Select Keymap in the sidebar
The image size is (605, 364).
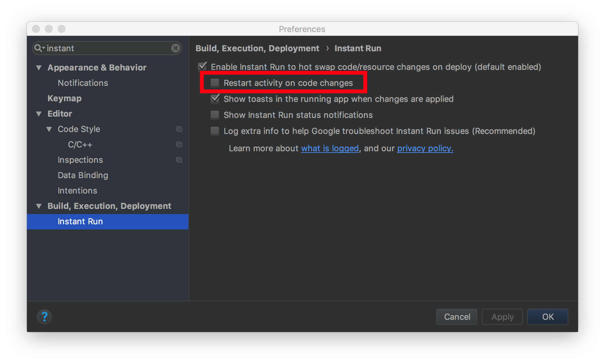tap(64, 98)
